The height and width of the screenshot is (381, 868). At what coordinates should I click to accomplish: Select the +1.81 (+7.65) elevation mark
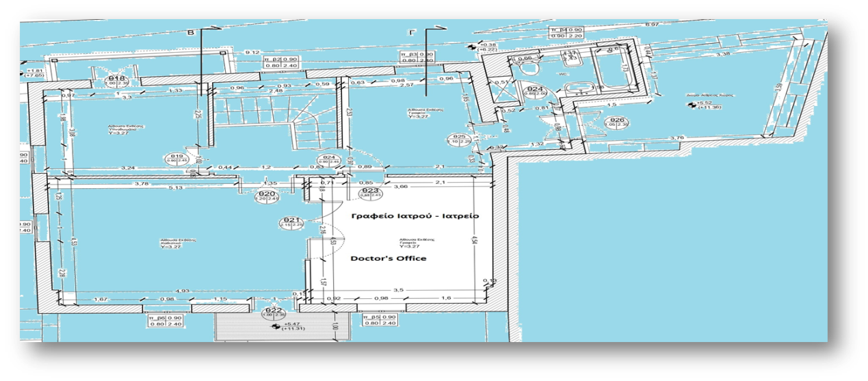tap(32, 75)
